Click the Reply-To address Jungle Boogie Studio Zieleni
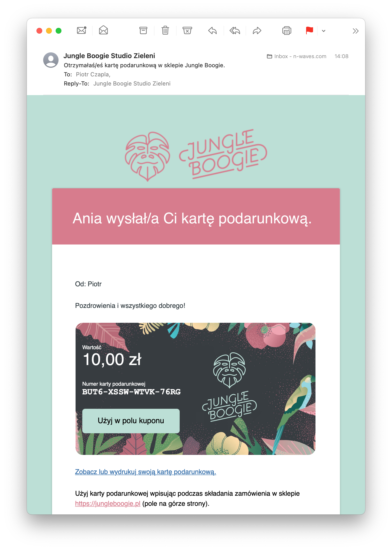This screenshot has width=392, height=550. (132, 84)
